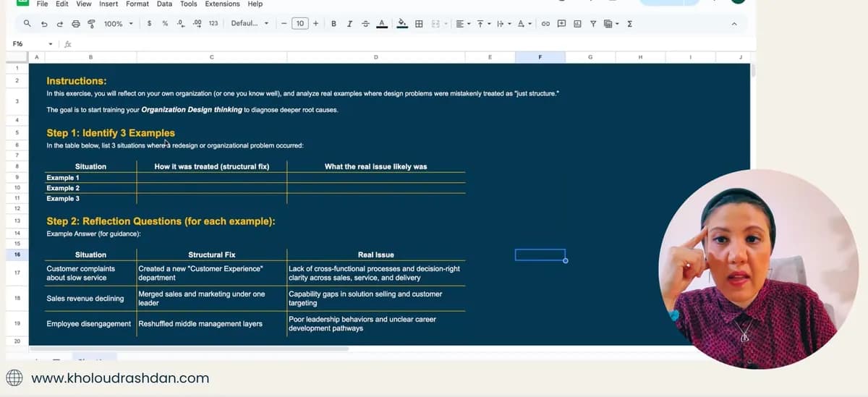Open text rotation dropdown
Image resolution: width=868 pixels, height=397 pixels.
pyautogui.click(x=524, y=24)
